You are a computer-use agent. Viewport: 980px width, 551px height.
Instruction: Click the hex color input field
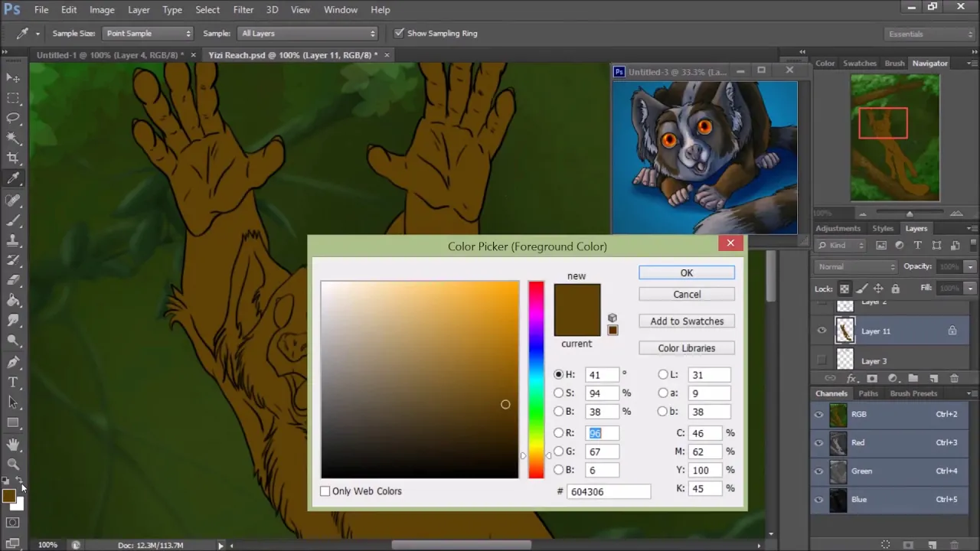pyautogui.click(x=609, y=491)
